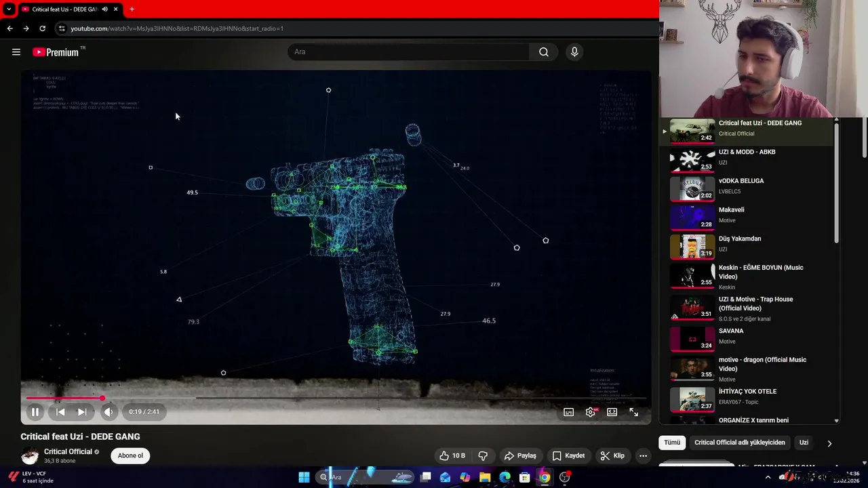Play motive - dragon official music video

coord(746,368)
